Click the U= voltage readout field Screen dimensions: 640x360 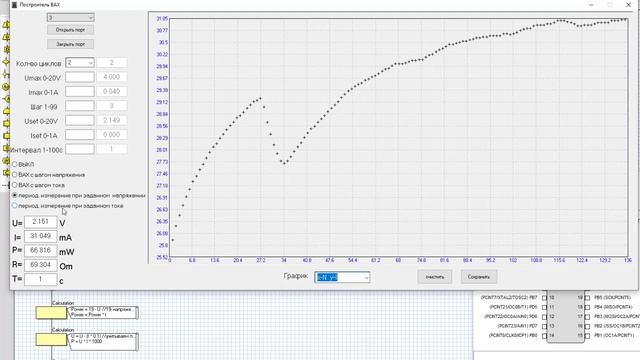[40, 222]
